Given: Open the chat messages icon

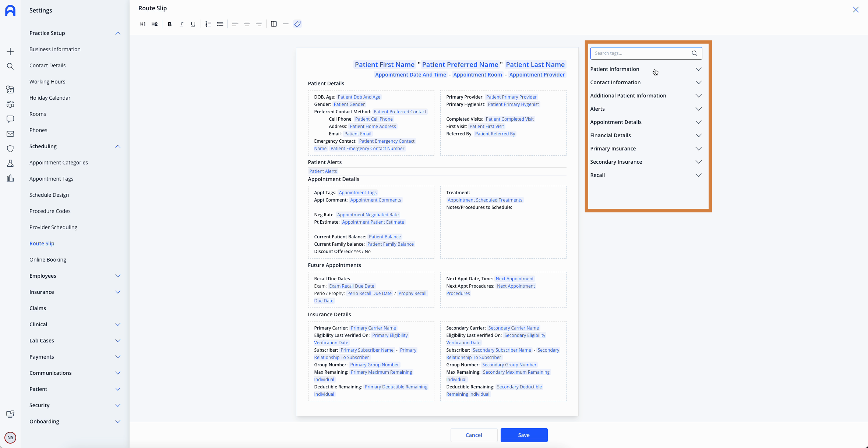Looking at the screenshot, I should pos(10,119).
